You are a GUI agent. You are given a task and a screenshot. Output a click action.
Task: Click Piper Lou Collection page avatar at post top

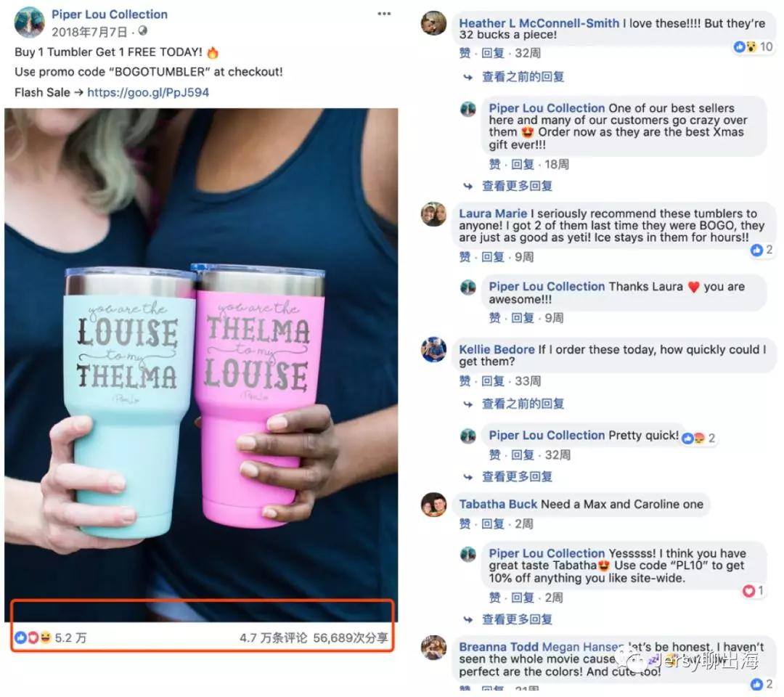click(29, 23)
